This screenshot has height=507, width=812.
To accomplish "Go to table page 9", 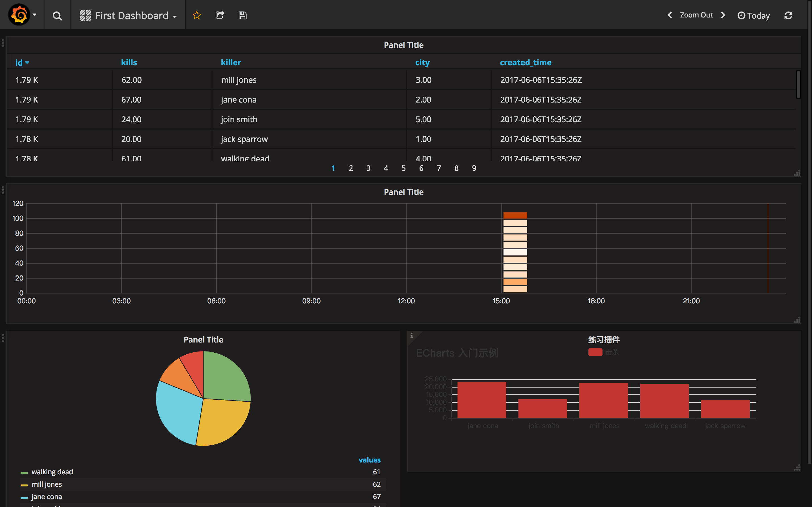I will pos(474,168).
